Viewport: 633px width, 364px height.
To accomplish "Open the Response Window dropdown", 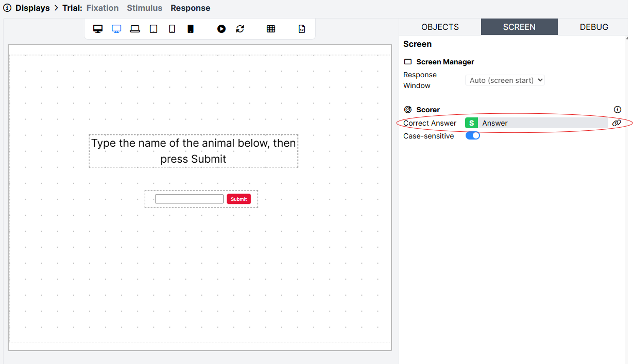I will pyautogui.click(x=505, y=80).
